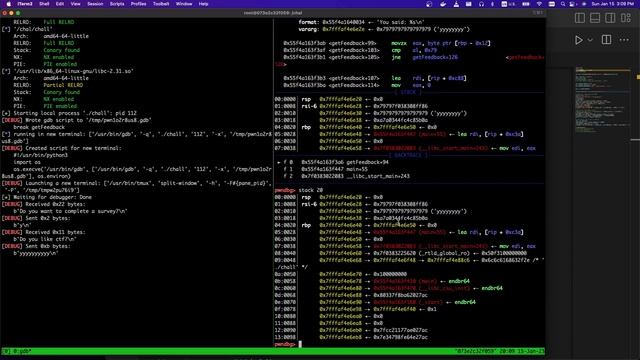Click the 'import os' script line
640x360 pixels.
tap(27, 162)
